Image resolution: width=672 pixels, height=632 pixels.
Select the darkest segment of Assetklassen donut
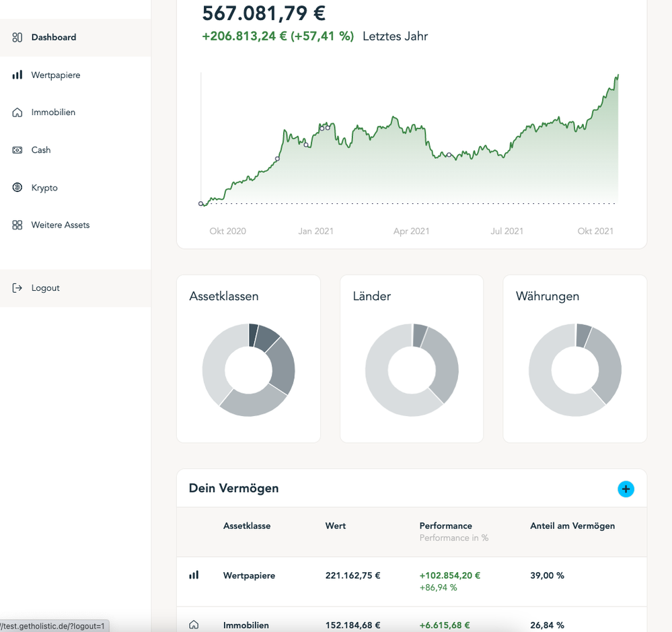pyautogui.click(x=253, y=335)
